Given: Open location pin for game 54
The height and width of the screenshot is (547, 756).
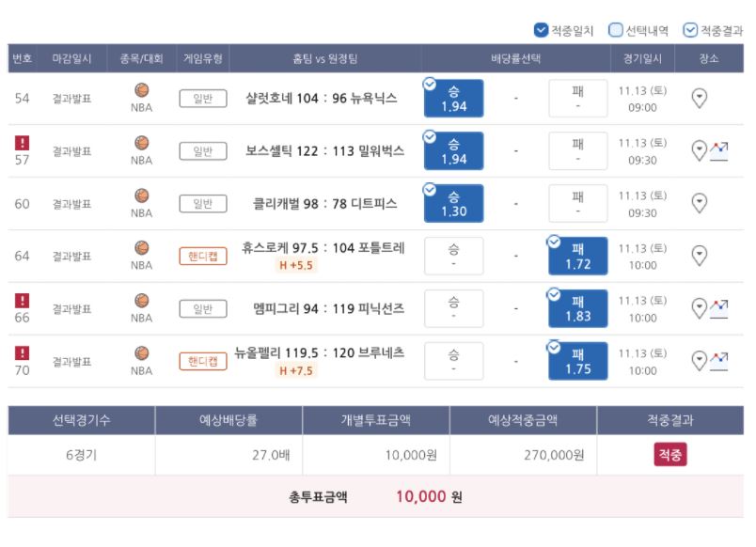Looking at the screenshot, I should pos(699,99).
